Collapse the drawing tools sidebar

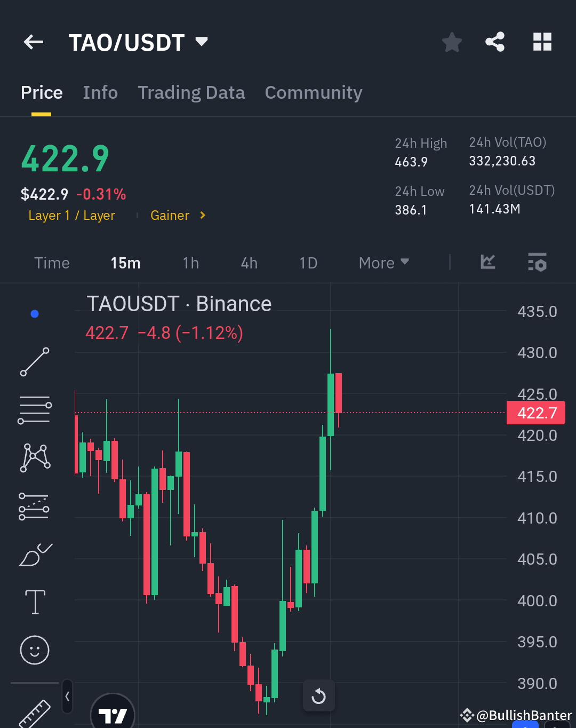[66, 697]
